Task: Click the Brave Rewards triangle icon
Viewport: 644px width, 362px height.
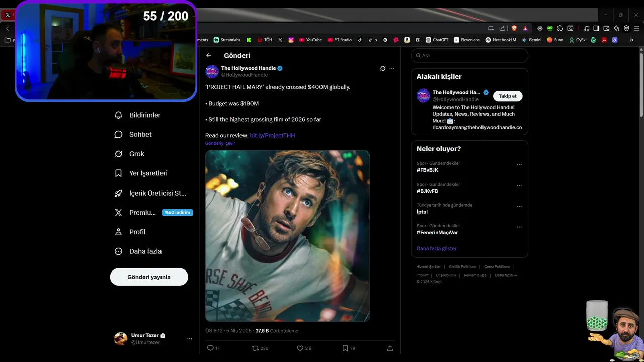Action: tap(525, 28)
